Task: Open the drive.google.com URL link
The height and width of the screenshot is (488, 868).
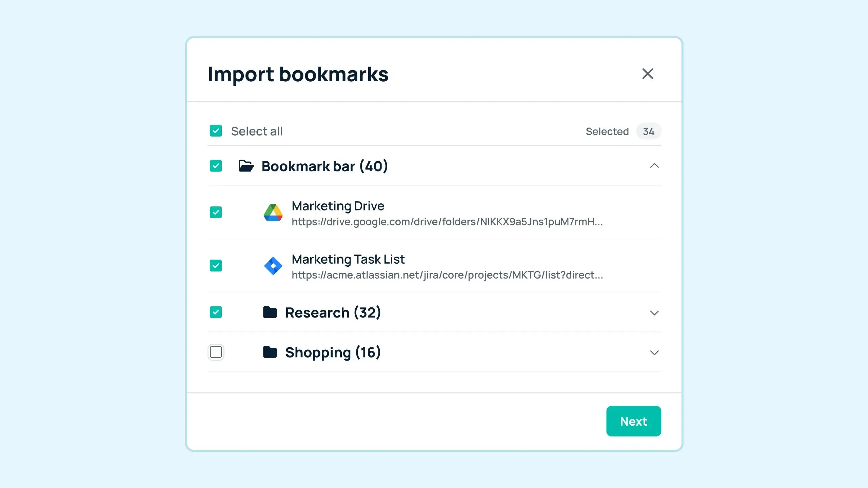Action: click(448, 222)
